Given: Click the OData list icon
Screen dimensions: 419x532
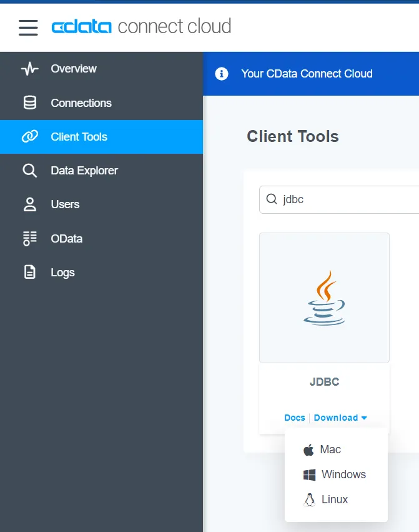Looking at the screenshot, I should (x=30, y=239).
